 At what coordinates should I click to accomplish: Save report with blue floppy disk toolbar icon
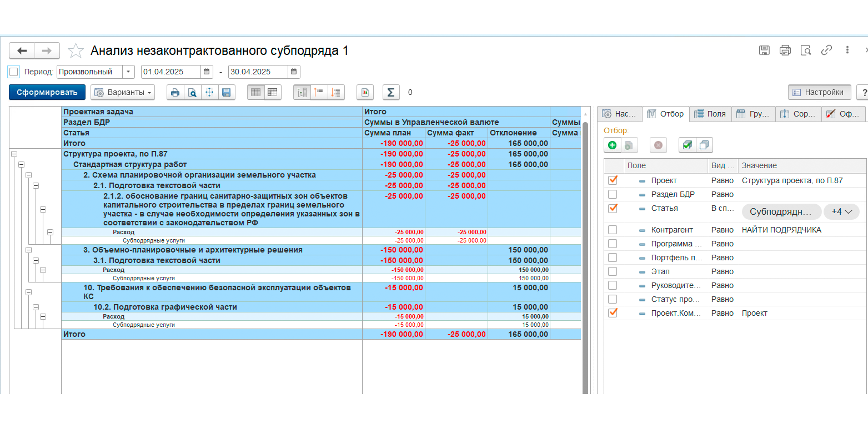tap(227, 92)
